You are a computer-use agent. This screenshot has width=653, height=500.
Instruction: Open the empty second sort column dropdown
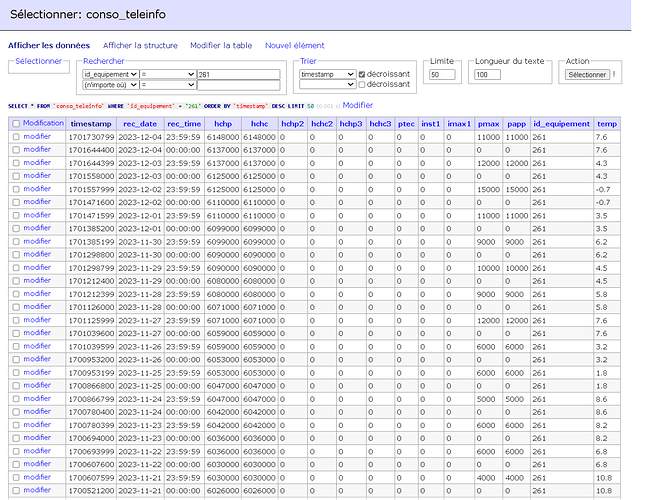point(327,86)
